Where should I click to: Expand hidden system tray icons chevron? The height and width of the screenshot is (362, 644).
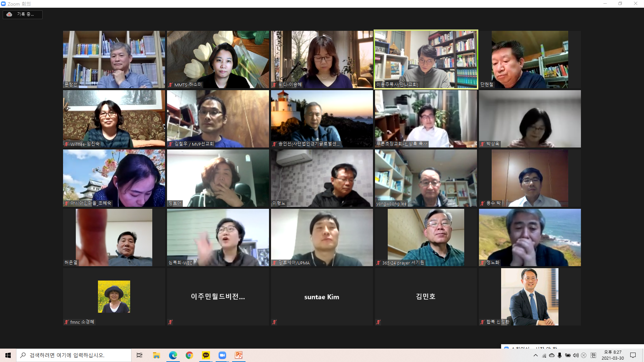pos(535,355)
